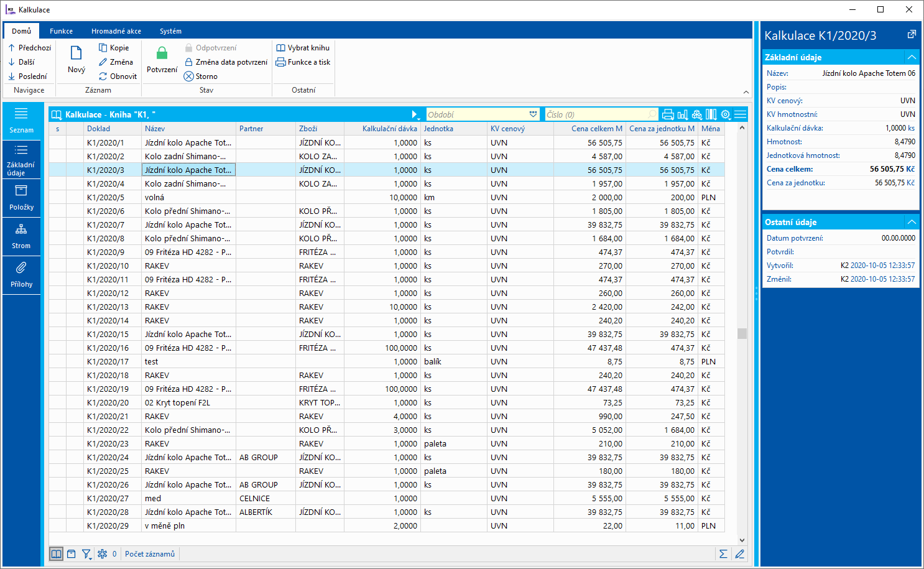Collapse the Základní údaje section
This screenshot has height=569, width=924.
(911, 57)
